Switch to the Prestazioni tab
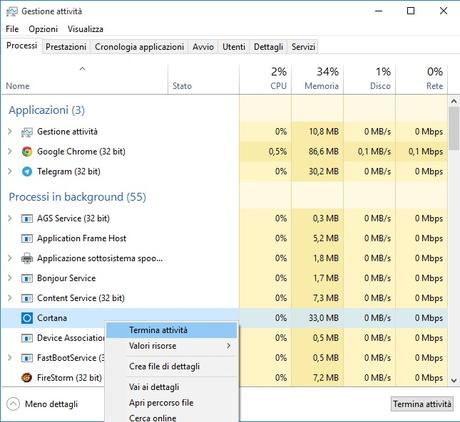The width and height of the screenshot is (460, 422). (66, 47)
